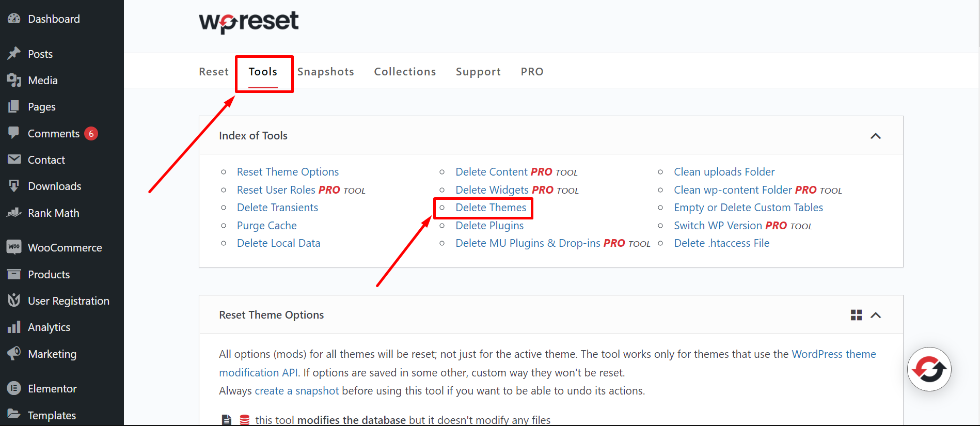Viewport: 980px width, 426px height.
Task: Click Empty or Delete Custom Tables link
Action: coord(748,208)
